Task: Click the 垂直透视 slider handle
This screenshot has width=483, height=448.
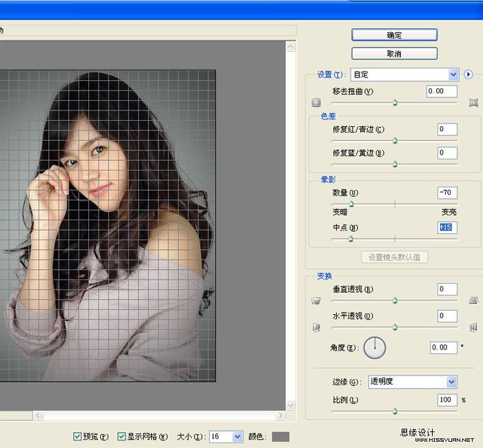Action: pos(395,301)
